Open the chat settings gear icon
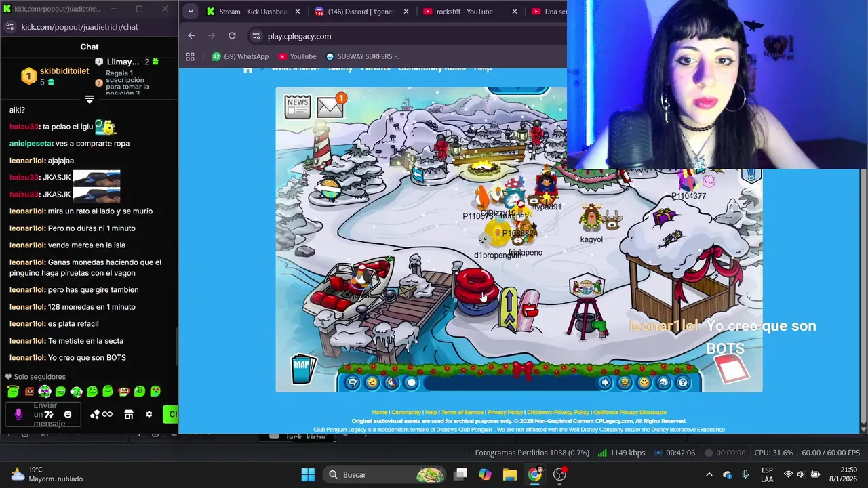This screenshot has height=488, width=868. pyautogui.click(x=149, y=414)
